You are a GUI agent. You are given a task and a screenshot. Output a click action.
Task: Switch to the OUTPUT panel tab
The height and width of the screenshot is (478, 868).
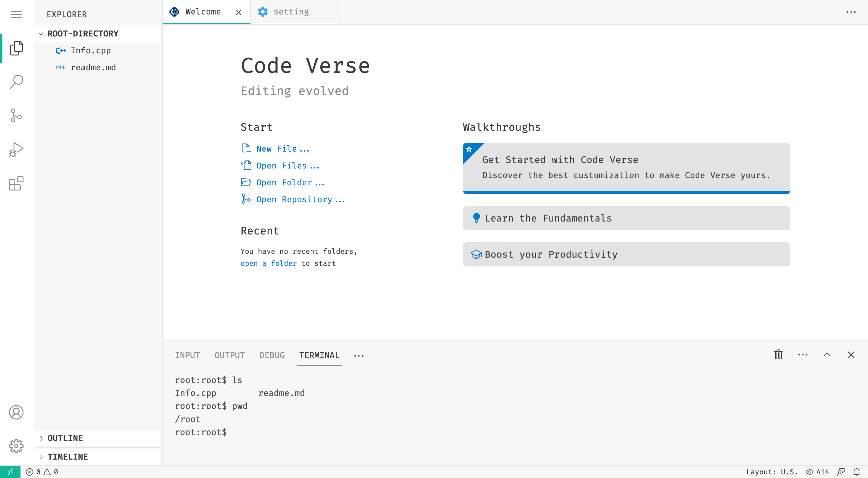229,355
